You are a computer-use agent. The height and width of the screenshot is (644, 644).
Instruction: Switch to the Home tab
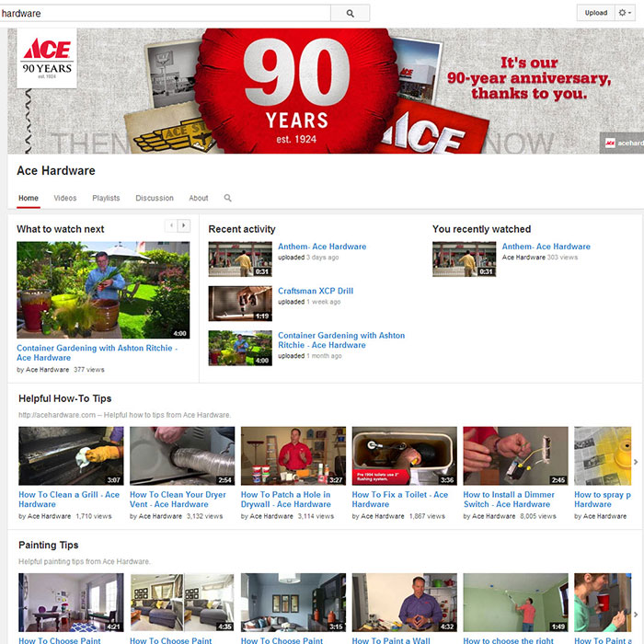29,198
